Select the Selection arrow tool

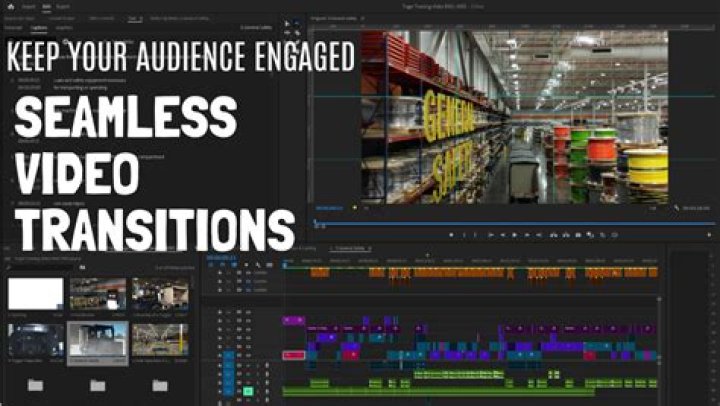(287, 23)
